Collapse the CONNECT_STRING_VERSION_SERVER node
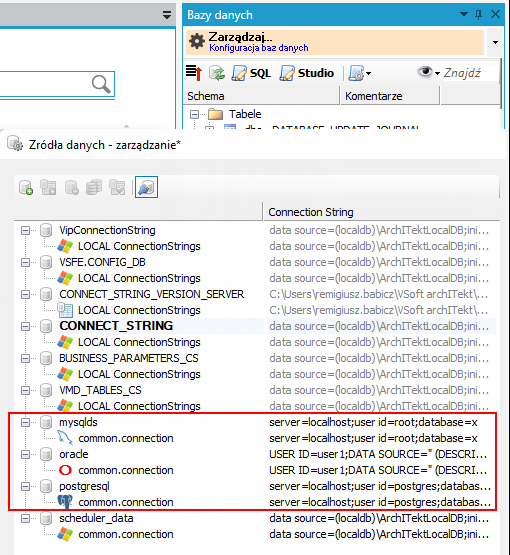This screenshot has height=555, width=510. 25,294
